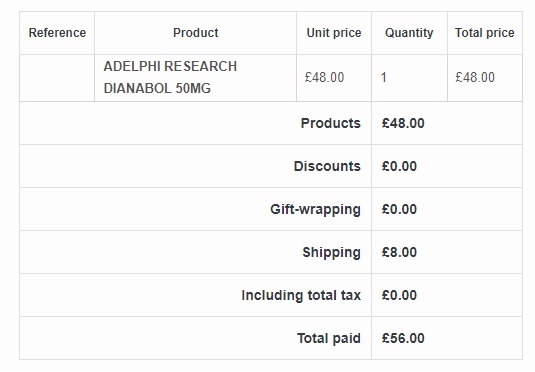Click the empty reference cell in product row
The image size is (535, 372).
tap(57, 78)
